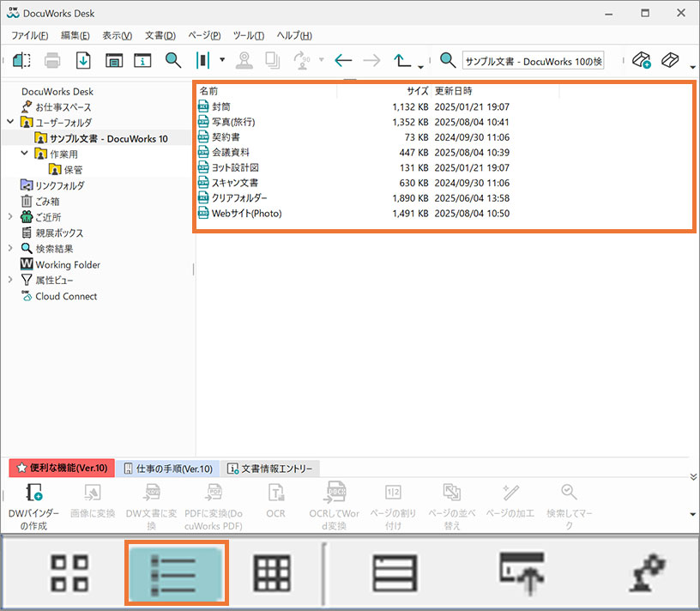Click the stamp toolbar icon

click(x=244, y=60)
